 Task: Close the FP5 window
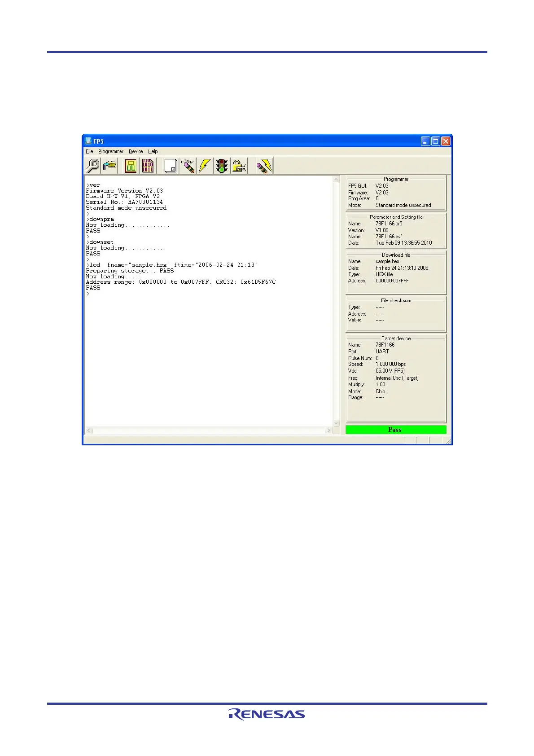[446, 141]
